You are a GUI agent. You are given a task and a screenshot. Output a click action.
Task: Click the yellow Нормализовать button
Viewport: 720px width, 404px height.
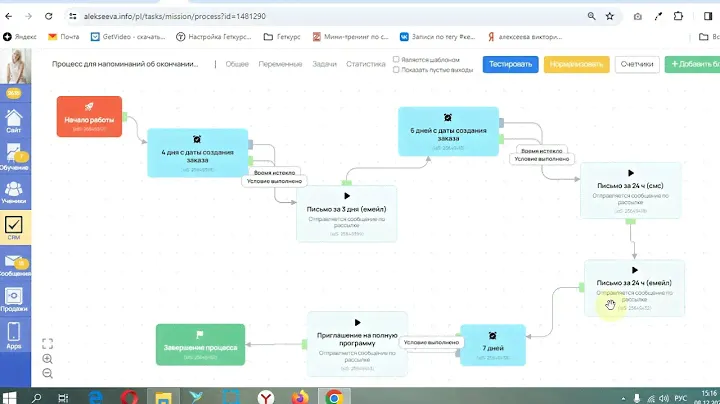pyautogui.click(x=576, y=64)
